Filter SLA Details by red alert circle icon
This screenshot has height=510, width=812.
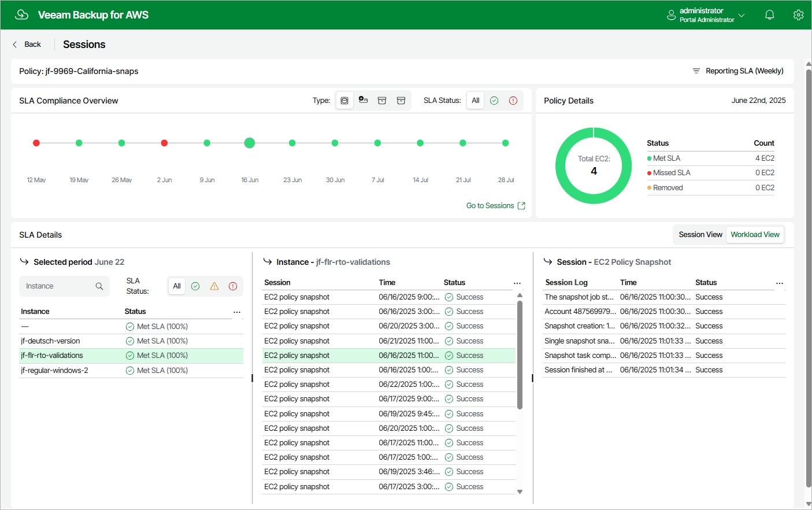click(x=233, y=286)
